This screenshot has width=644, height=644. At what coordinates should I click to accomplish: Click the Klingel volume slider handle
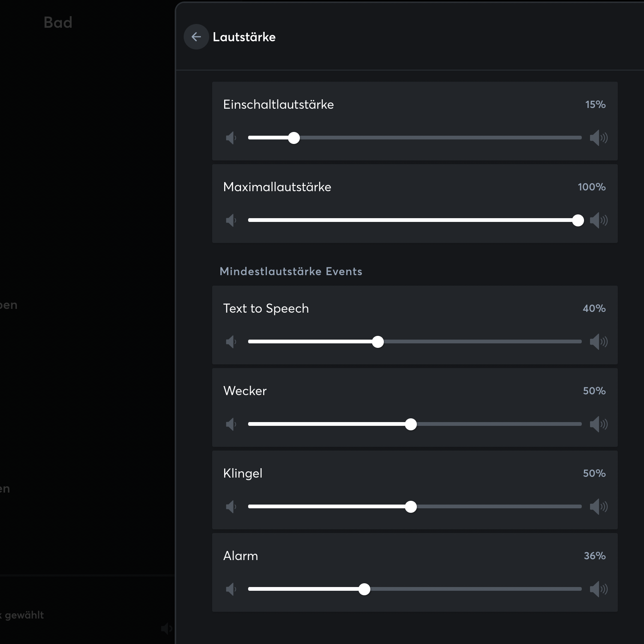[411, 507]
